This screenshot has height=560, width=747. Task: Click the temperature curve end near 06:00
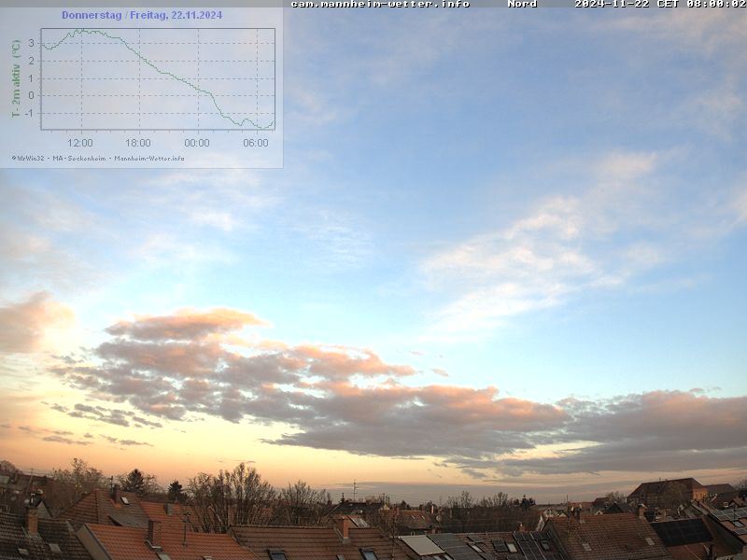(x=272, y=122)
